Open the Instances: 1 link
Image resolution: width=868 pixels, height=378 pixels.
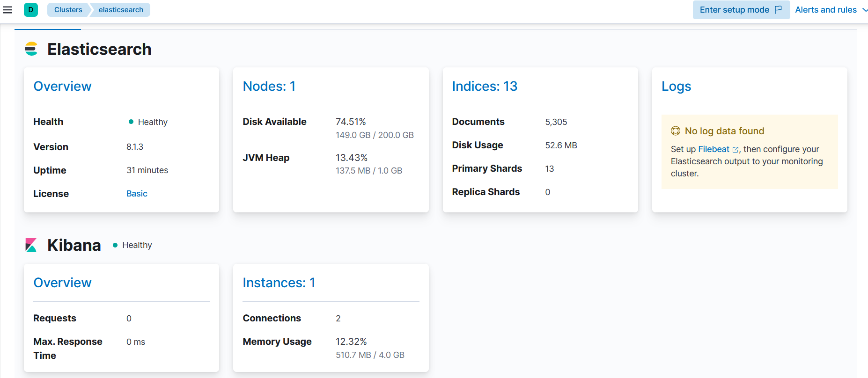click(x=279, y=283)
